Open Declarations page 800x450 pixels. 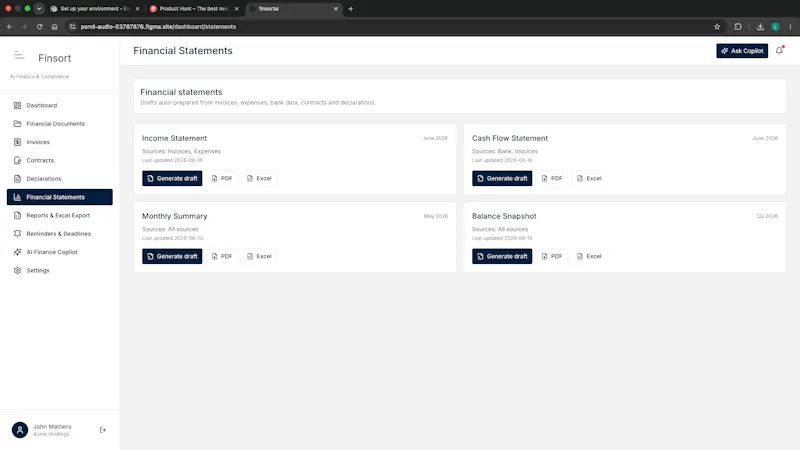[60, 179]
